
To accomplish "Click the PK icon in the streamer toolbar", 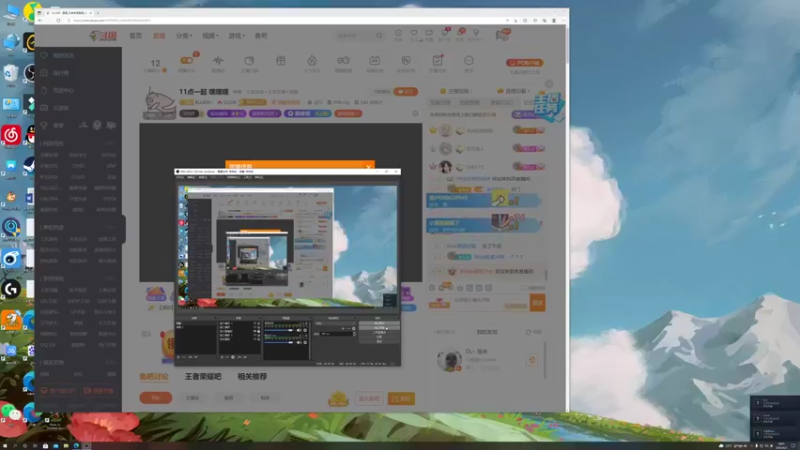I will pyautogui.click(x=406, y=61).
